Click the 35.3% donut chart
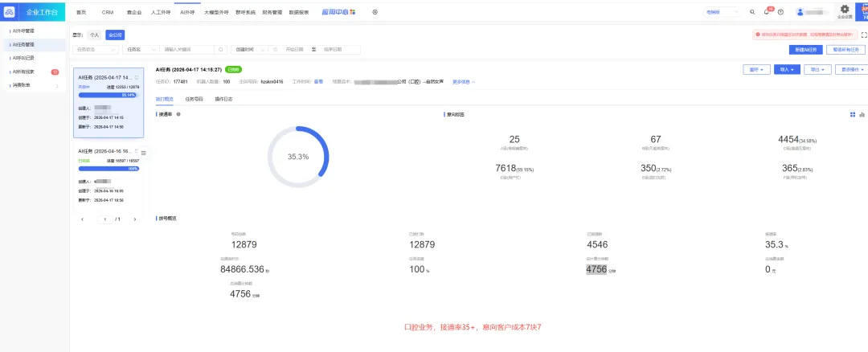 point(298,157)
